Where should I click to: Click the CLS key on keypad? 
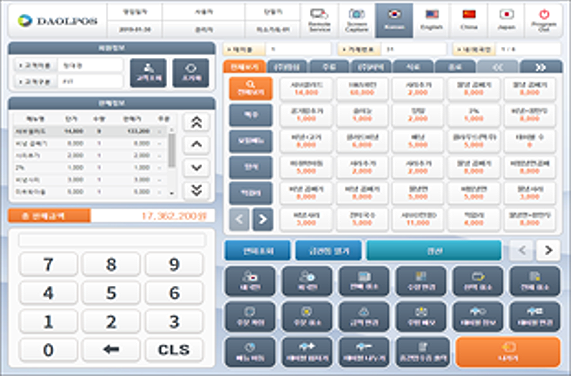click(174, 350)
